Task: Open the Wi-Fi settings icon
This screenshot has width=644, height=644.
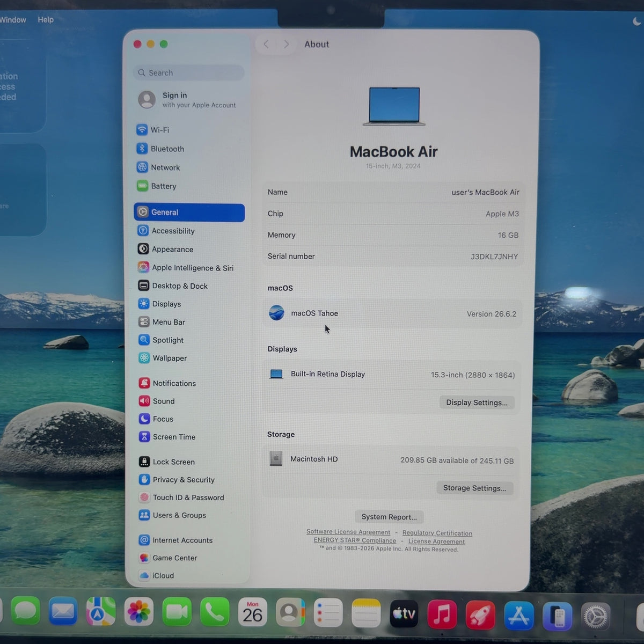Action: tap(142, 130)
